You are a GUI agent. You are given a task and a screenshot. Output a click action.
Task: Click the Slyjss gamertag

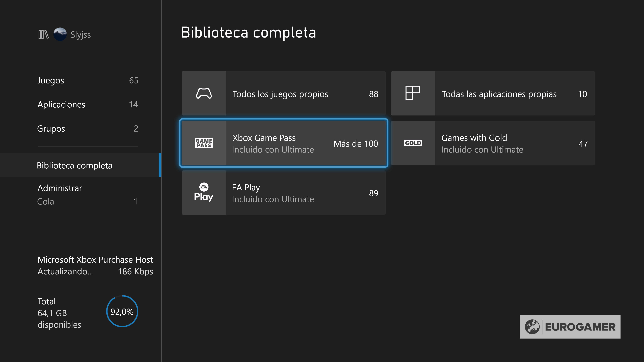click(x=80, y=35)
